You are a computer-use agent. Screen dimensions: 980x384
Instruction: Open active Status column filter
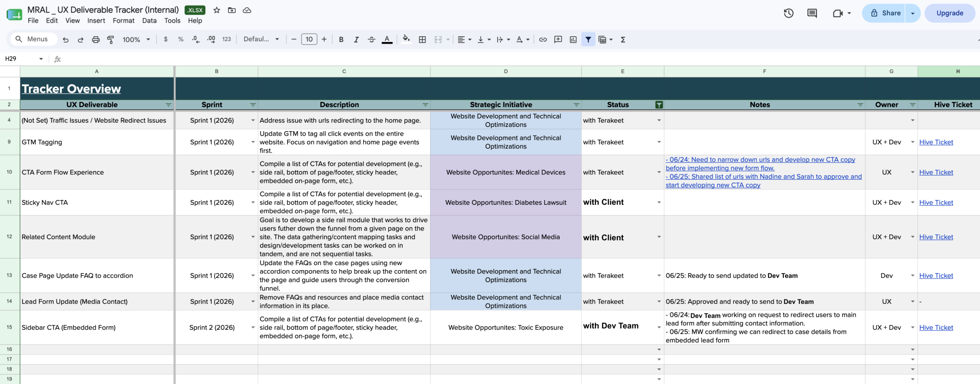click(x=659, y=105)
